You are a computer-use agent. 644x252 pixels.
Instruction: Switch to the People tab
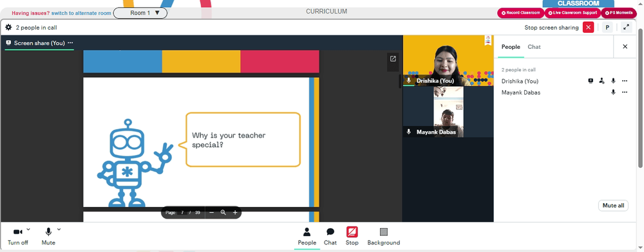(511, 47)
